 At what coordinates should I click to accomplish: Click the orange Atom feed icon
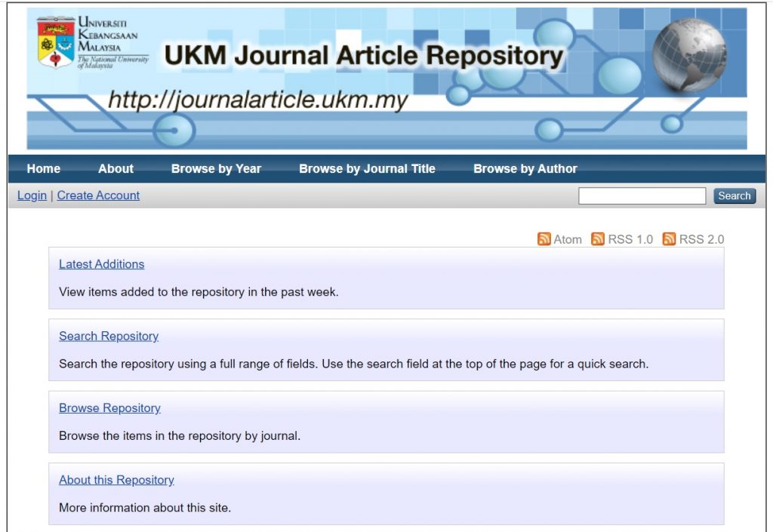(x=544, y=239)
